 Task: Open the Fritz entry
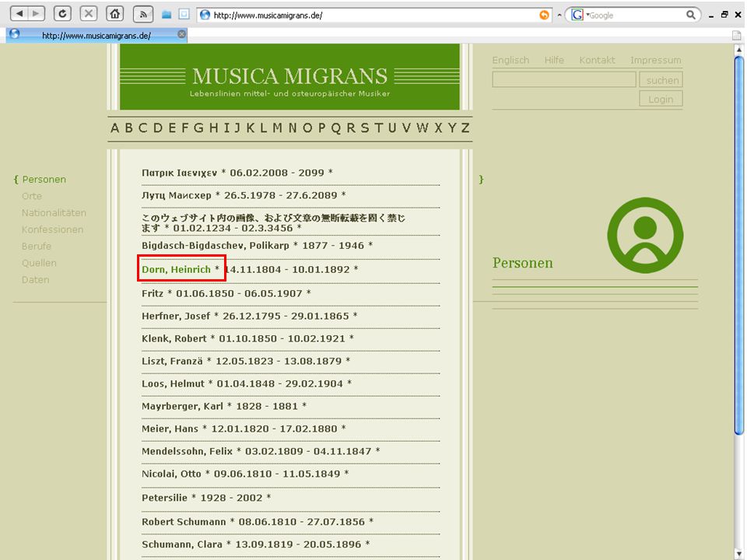(153, 293)
